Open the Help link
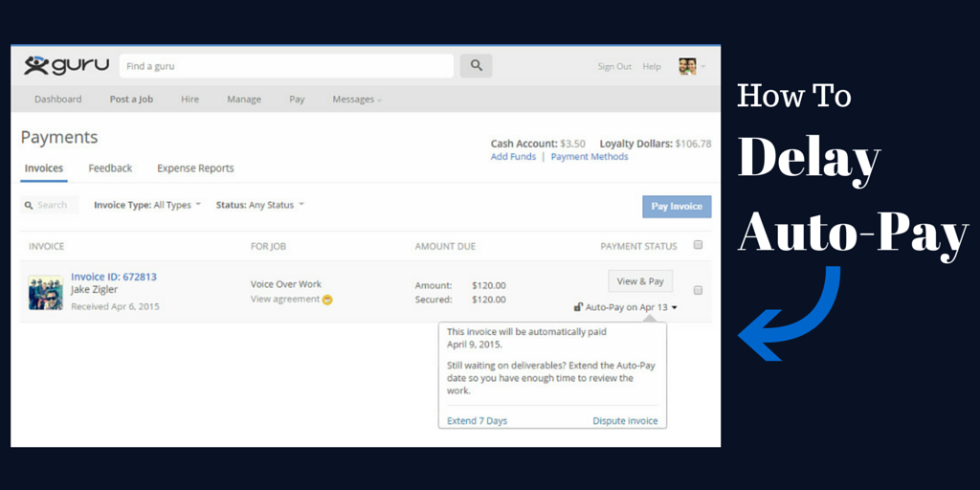Screen dimensions: 980x490 pos(651,66)
